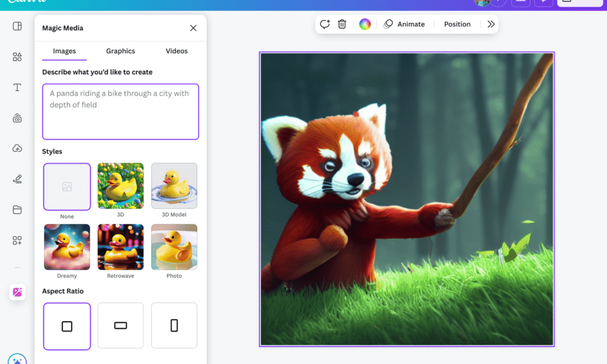Open the Uploads cloud icon
Image resolution: width=607 pixels, height=364 pixels.
(17, 149)
